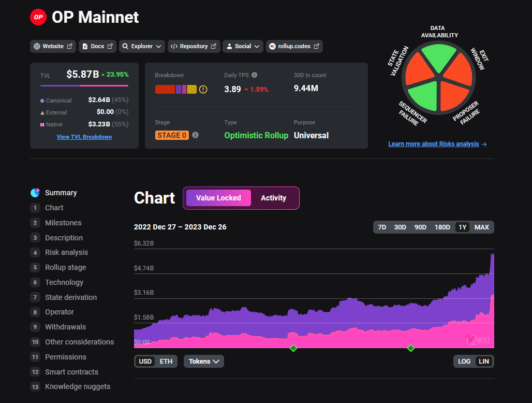
Task: Click the person icon on Social button
Action: click(x=229, y=46)
